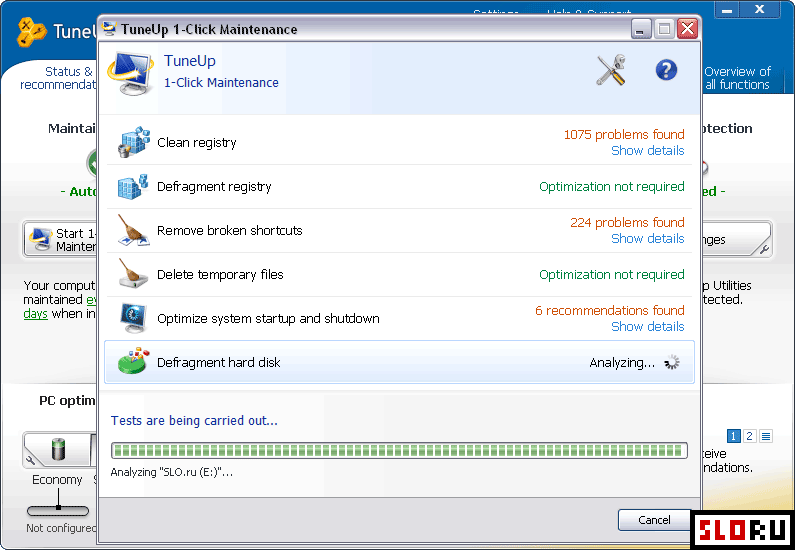
Task: Click the 'Defragment registry' label
Action: (214, 187)
